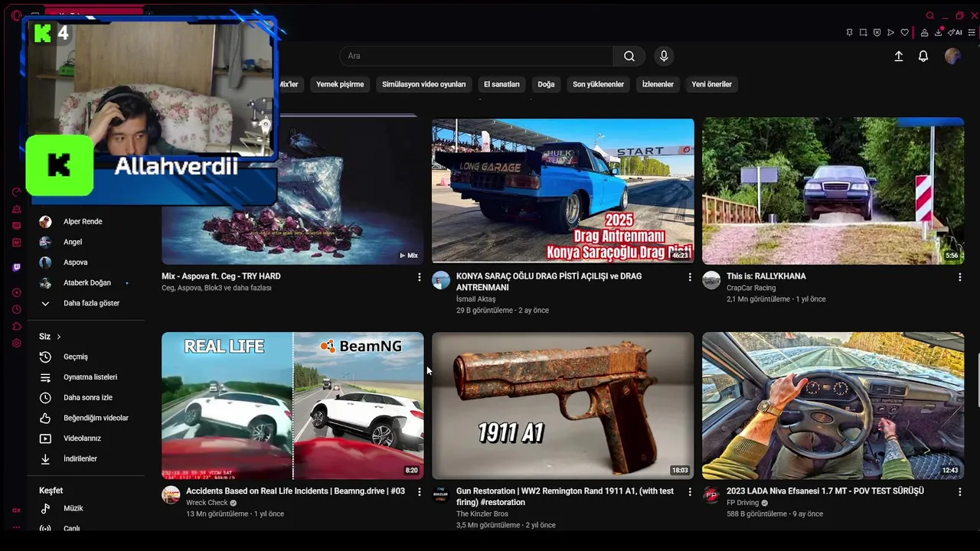Open Wreck Check channel avatar
This screenshot has height=551, width=980.
tap(171, 494)
